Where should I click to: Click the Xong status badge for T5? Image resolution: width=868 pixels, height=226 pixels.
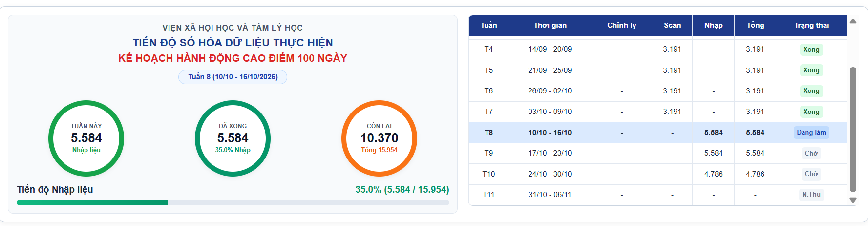coord(811,70)
